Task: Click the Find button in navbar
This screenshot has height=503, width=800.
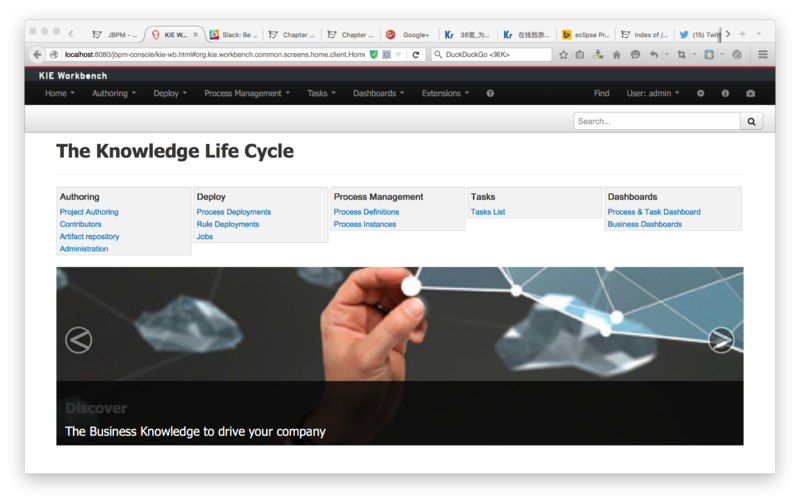Action: 601,93
